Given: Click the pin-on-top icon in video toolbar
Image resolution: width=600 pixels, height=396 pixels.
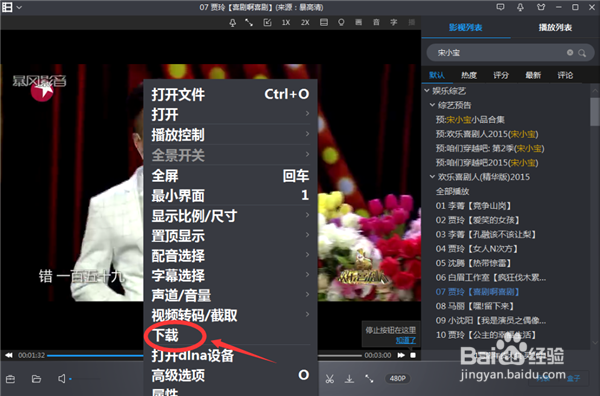Looking at the screenshot, I should 233,23.
